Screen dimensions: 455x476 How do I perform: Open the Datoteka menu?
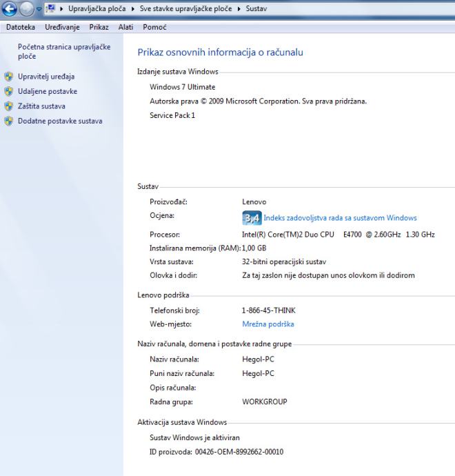coord(20,27)
